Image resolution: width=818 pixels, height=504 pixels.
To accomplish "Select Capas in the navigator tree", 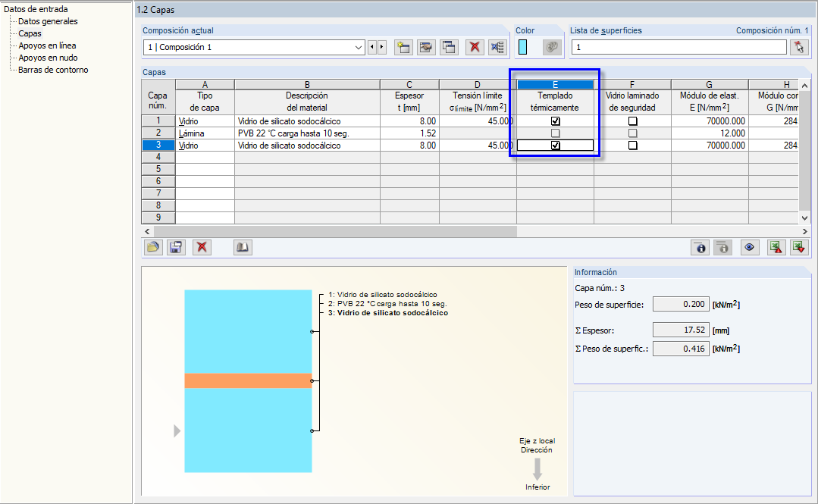I will (x=30, y=33).
